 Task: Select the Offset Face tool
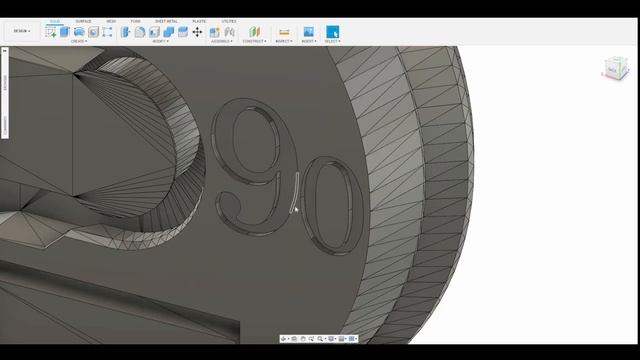click(x=183, y=32)
